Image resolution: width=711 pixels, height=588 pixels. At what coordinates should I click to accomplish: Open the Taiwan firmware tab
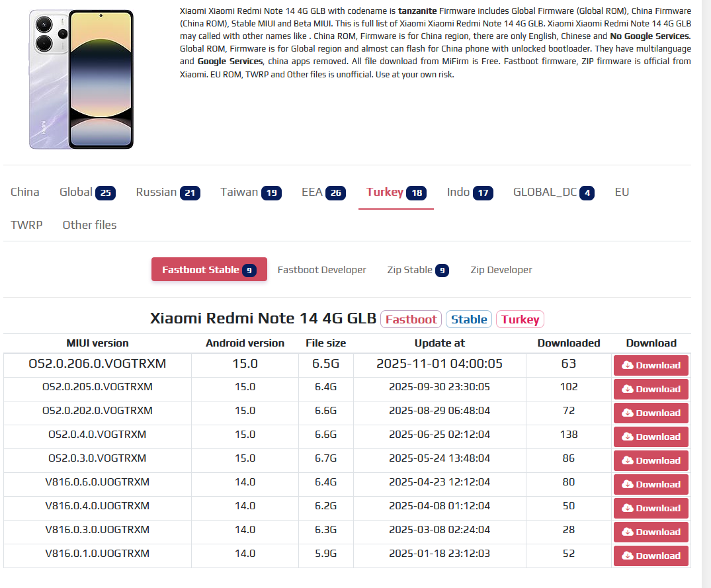click(x=250, y=192)
